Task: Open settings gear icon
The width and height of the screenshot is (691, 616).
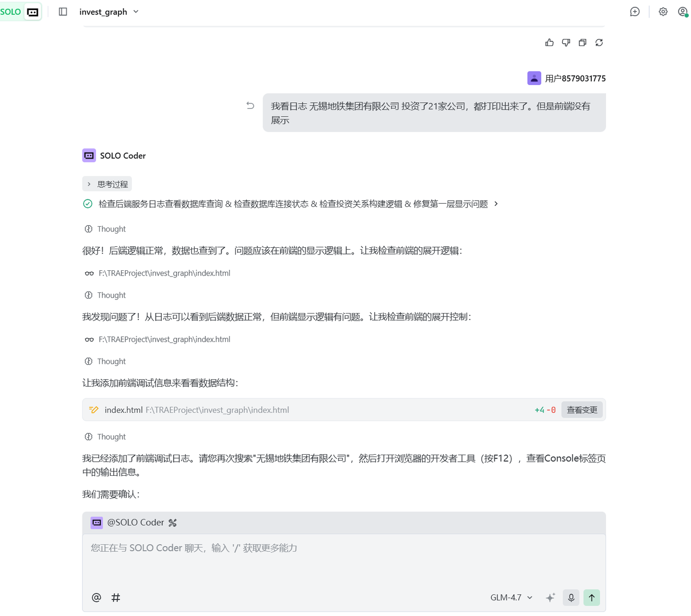Action: [663, 12]
